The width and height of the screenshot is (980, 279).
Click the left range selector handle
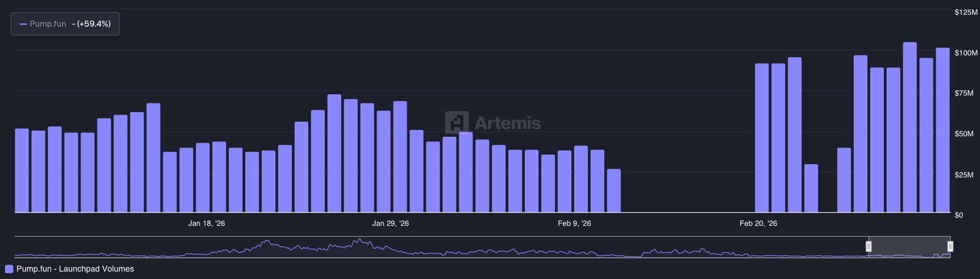point(869,247)
